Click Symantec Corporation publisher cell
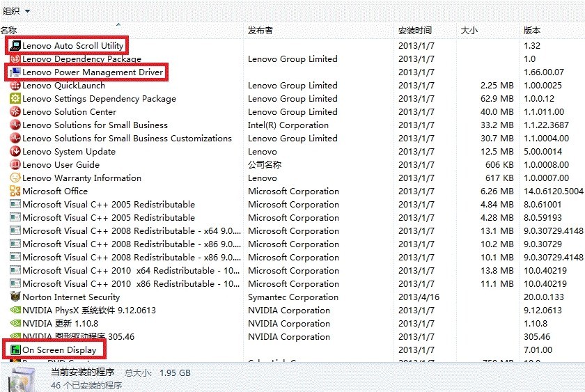The image size is (585, 392). [293, 297]
